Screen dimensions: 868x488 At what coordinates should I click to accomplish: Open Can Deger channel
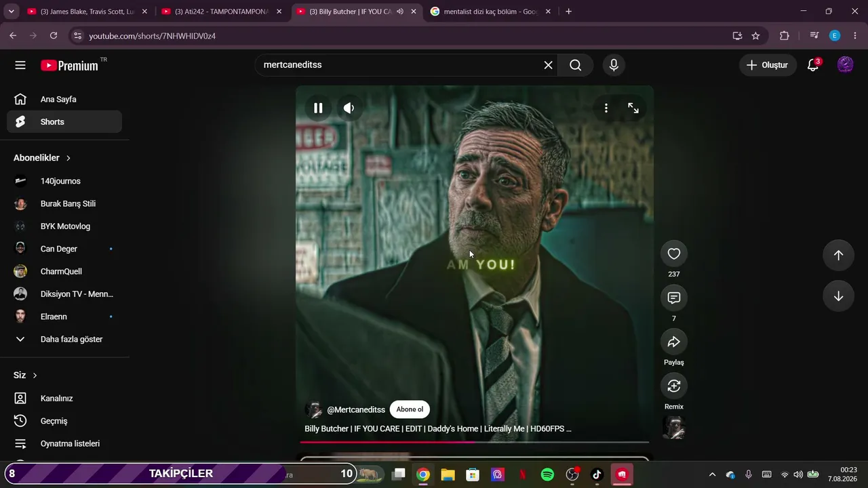[64, 249]
